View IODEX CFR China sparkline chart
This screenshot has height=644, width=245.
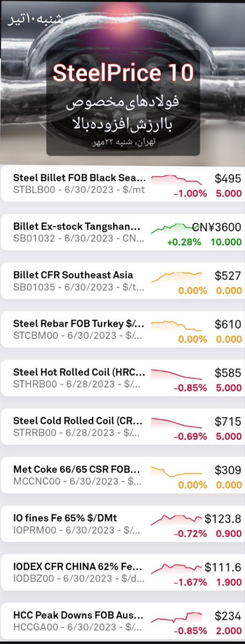[x=177, y=569]
